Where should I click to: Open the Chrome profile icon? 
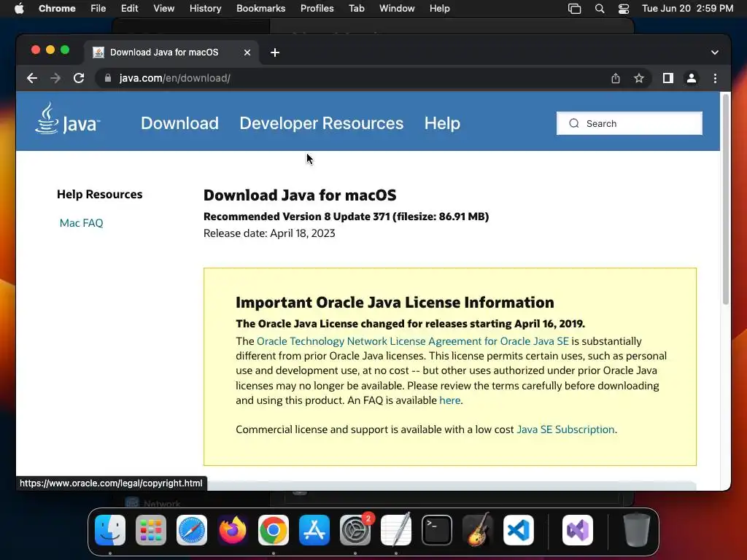point(692,78)
